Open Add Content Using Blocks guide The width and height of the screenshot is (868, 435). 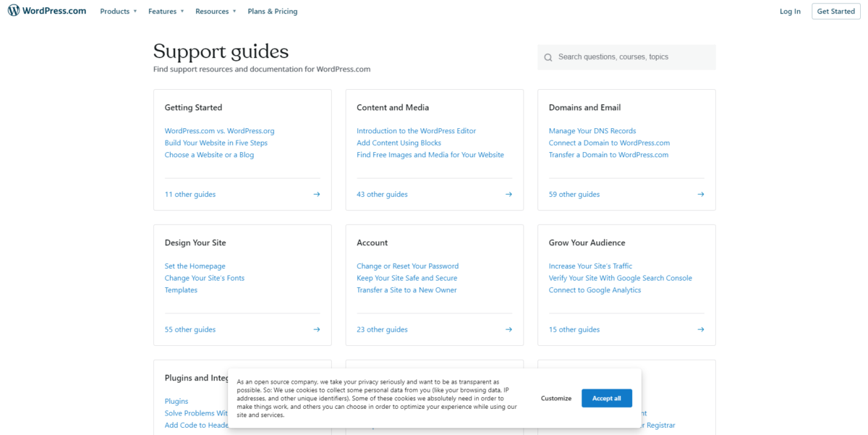tap(399, 143)
